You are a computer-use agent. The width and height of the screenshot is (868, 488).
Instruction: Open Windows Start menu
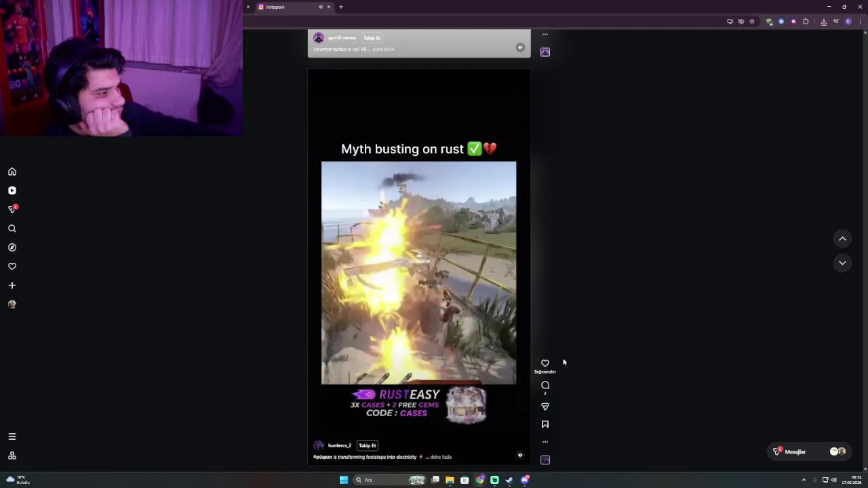344,480
